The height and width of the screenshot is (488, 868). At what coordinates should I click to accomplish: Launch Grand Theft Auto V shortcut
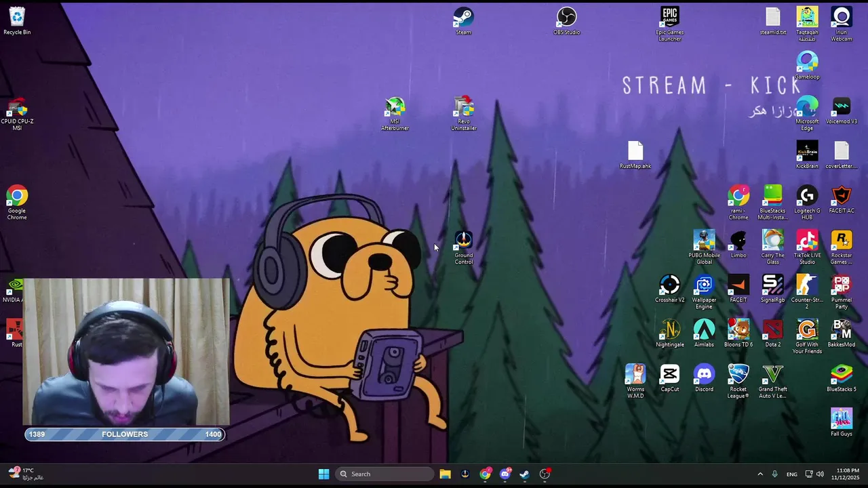pyautogui.click(x=772, y=382)
